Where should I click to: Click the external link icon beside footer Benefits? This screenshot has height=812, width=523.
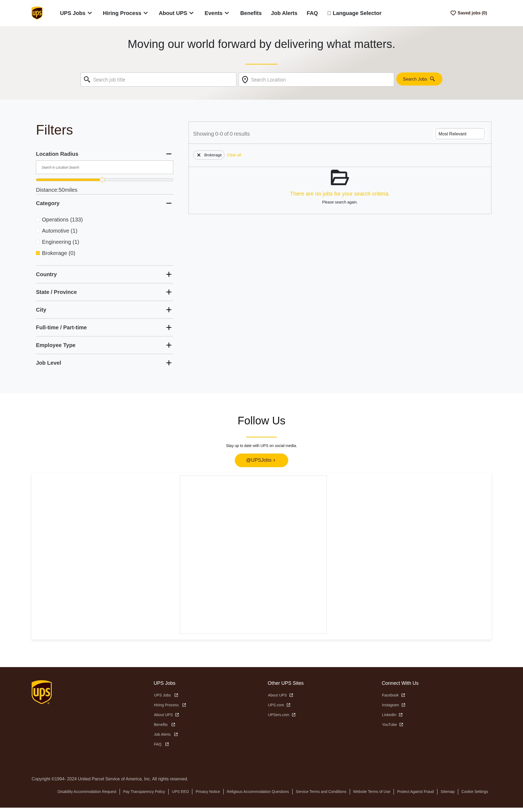(x=173, y=725)
